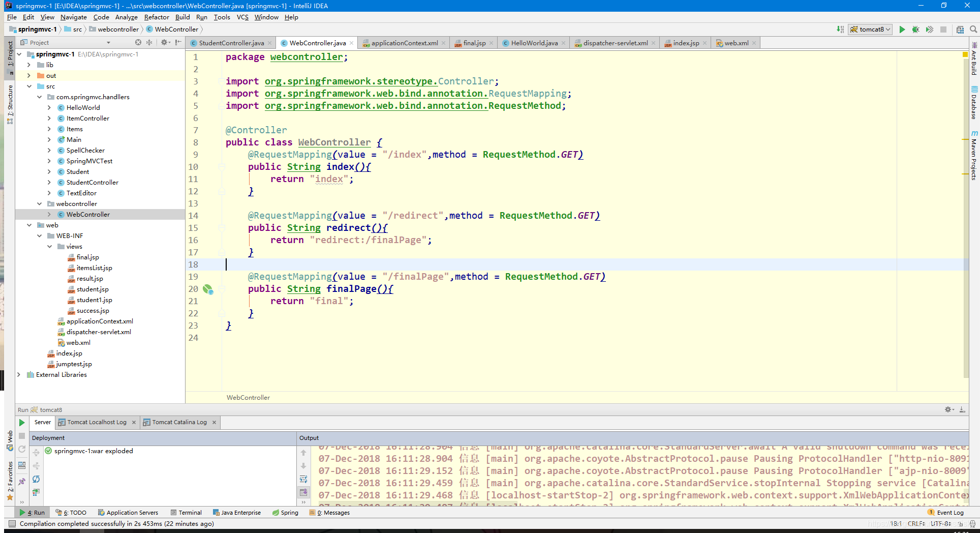The width and height of the screenshot is (980, 533).
Task: Select HelloWorld class in project tree
Action: [x=83, y=107]
